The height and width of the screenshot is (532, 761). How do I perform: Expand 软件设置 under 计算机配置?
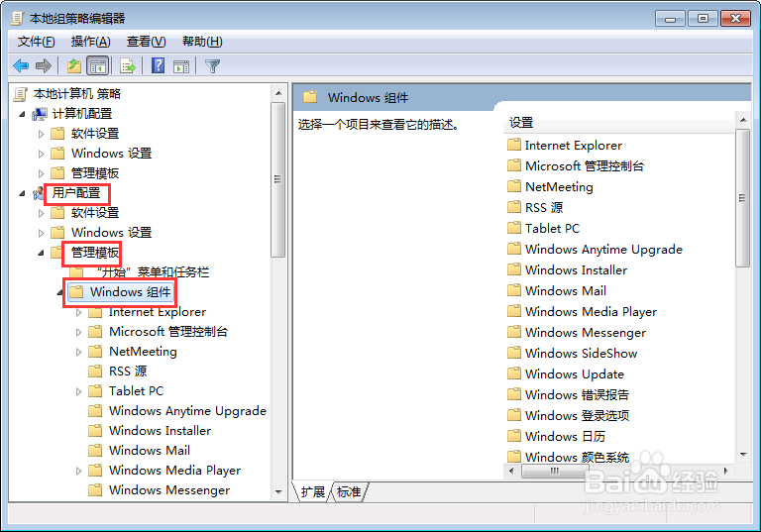41,134
